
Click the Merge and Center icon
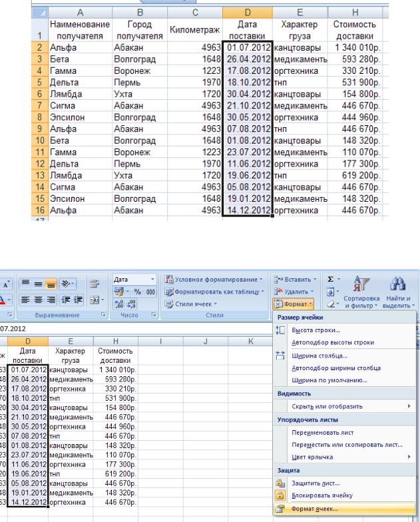coord(94,300)
